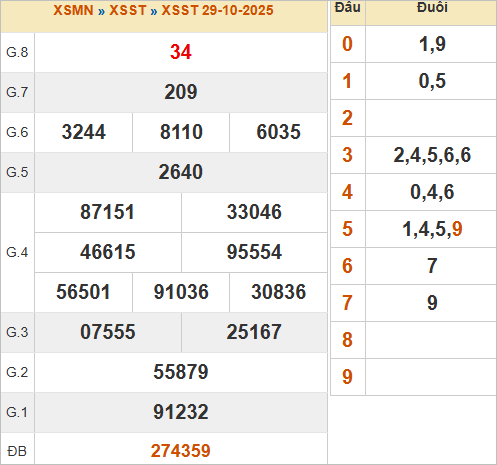Click tail value 7 in row 6
The width and height of the screenshot is (497, 465).
(432, 266)
